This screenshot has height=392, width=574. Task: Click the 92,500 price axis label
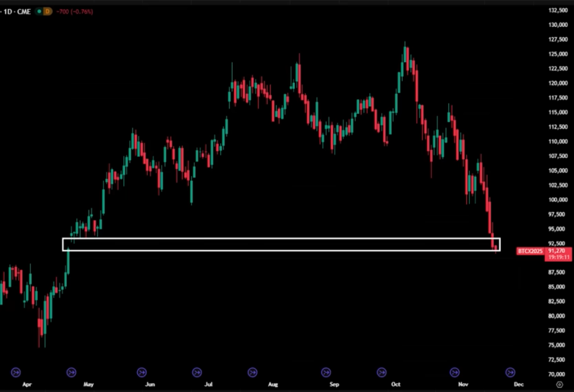pyautogui.click(x=556, y=243)
